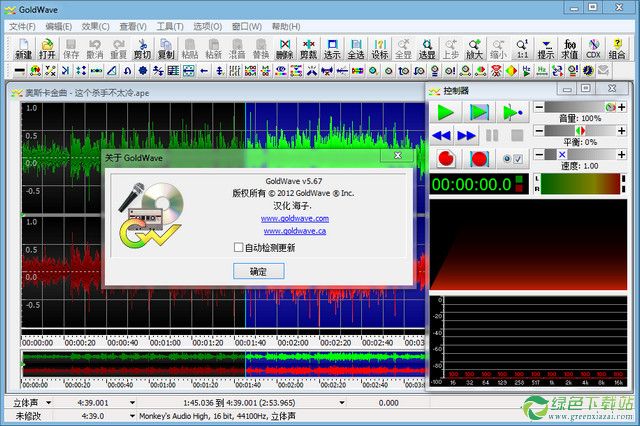Click the 音量 volume slider track
The image size is (640, 426).
click(580, 107)
